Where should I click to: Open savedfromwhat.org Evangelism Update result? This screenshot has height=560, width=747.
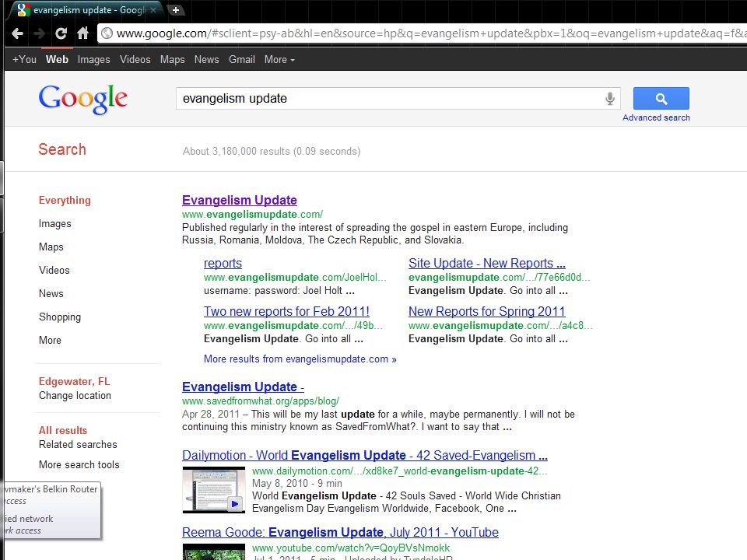(243, 387)
